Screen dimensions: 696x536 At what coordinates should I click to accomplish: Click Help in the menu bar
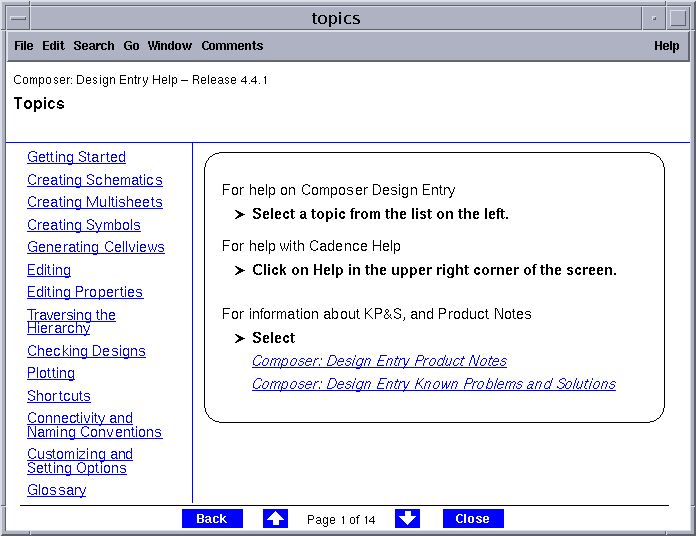tap(666, 46)
